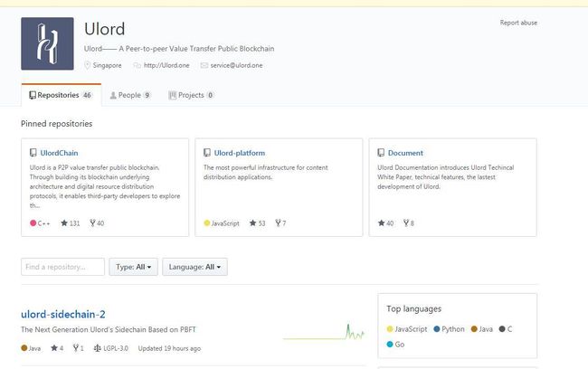588x369 pixels.
Task: Open the People tab
Action: click(129, 95)
